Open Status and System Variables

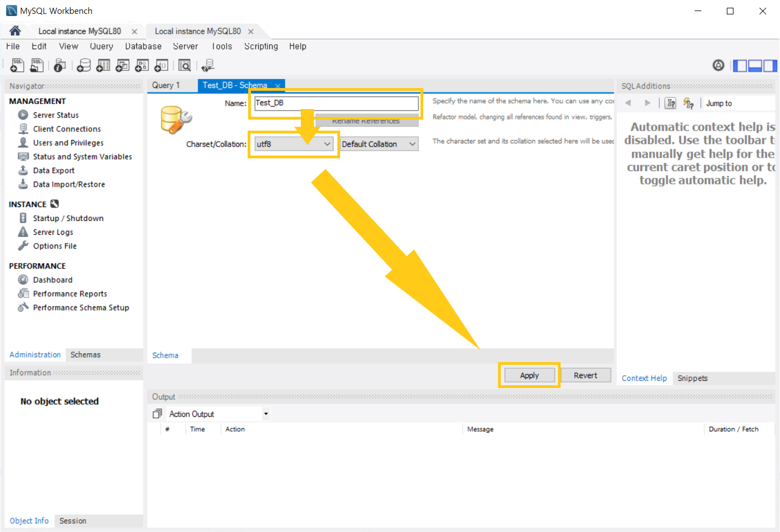pos(82,156)
